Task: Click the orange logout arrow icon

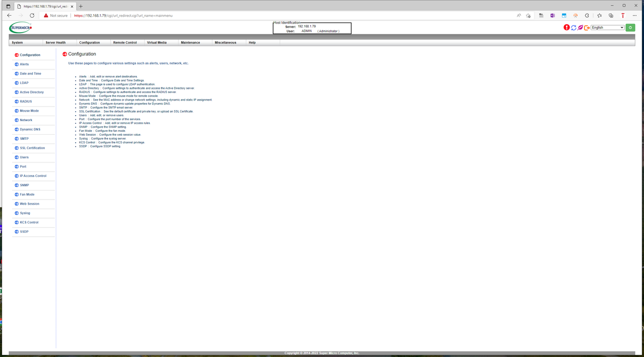Action: (587, 28)
